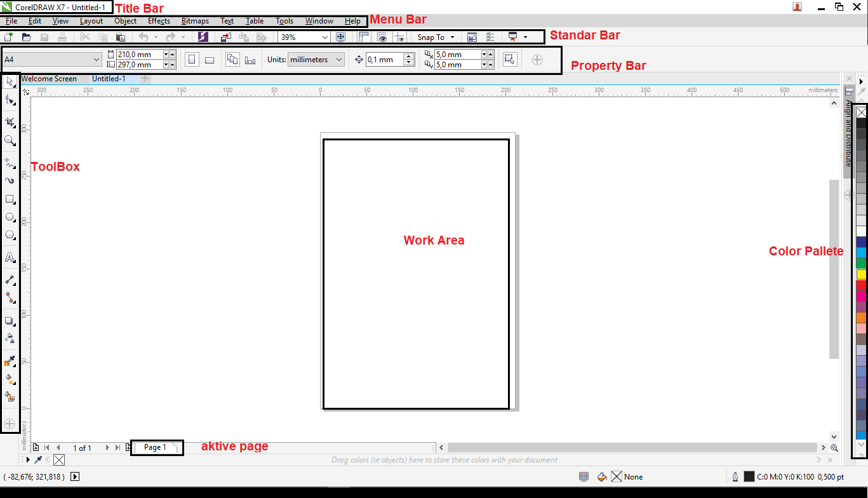Select the Zoom tool in the toolbox
Image resolution: width=868 pixels, height=498 pixels.
pyautogui.click(x=10, y=140)
